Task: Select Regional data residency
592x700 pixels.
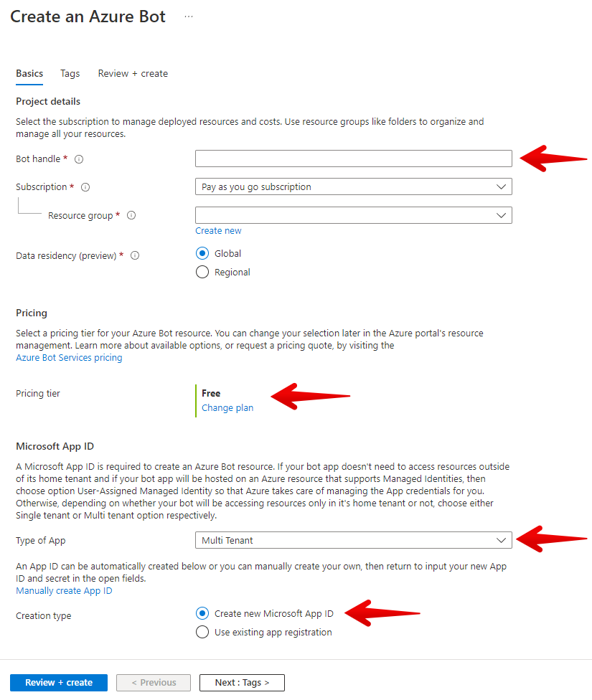Action: coord(202,272)
